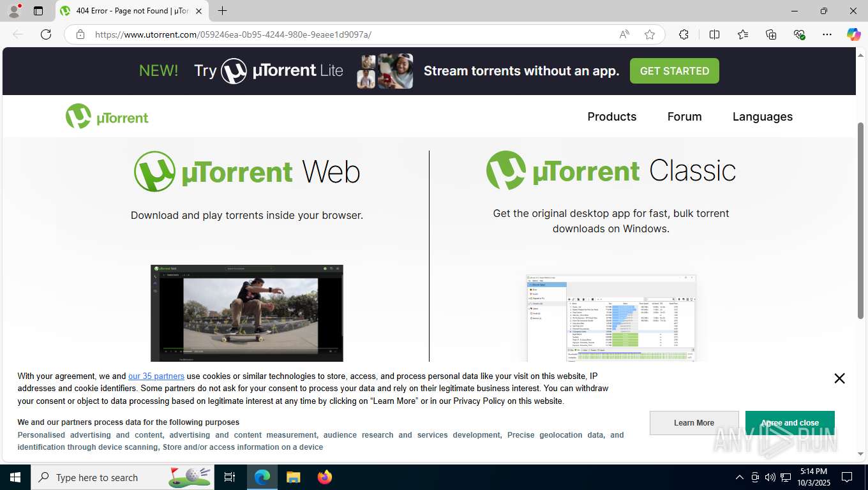Close the 404 Error tab
Viewport: 868px width, 490px height.
pos(198,11)
